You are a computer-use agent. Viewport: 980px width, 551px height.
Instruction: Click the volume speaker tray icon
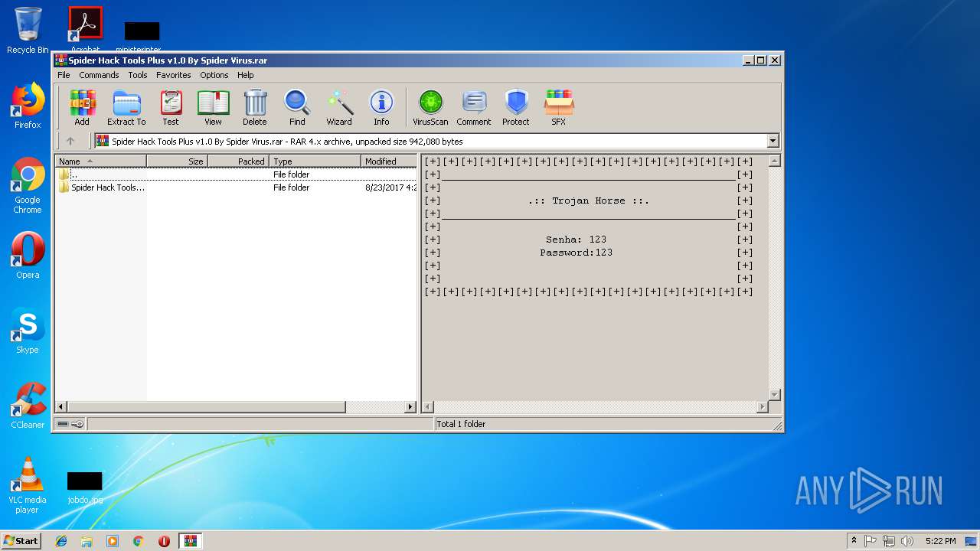[x=906, y=541]
